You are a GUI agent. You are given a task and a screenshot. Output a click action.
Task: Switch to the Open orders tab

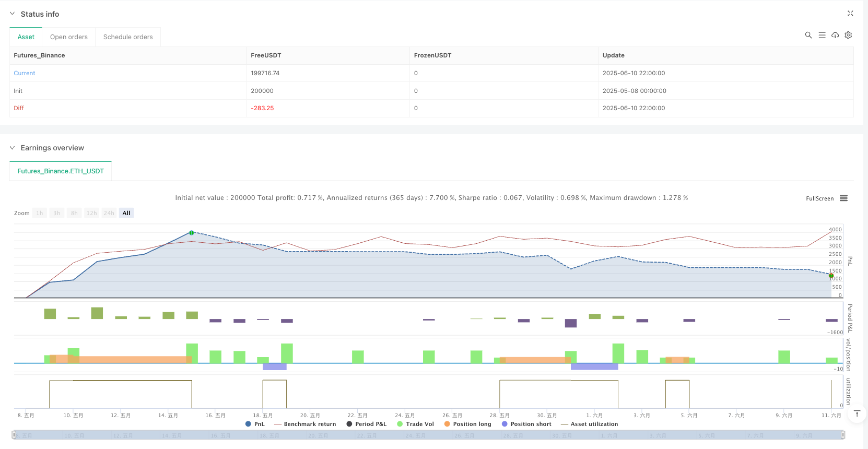[68, 37]
